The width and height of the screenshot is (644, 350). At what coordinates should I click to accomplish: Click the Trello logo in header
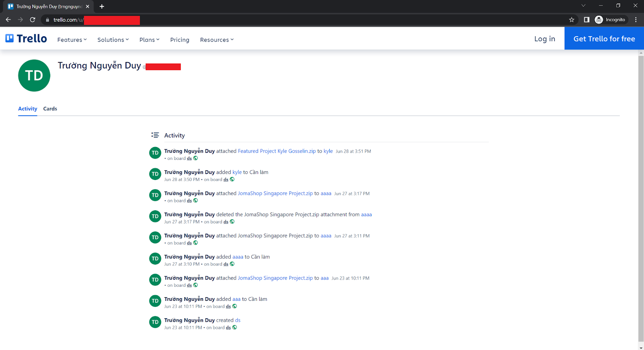click(x=26, y=39)
